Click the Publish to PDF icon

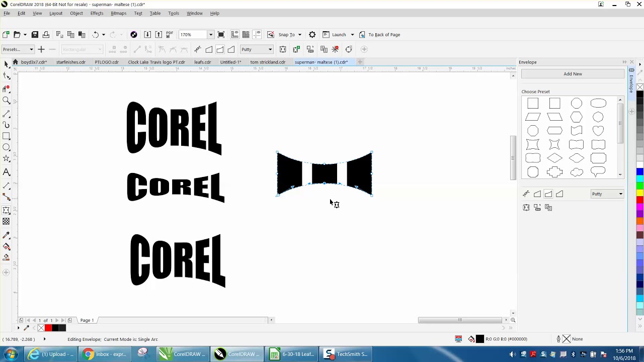pos(170,35)
